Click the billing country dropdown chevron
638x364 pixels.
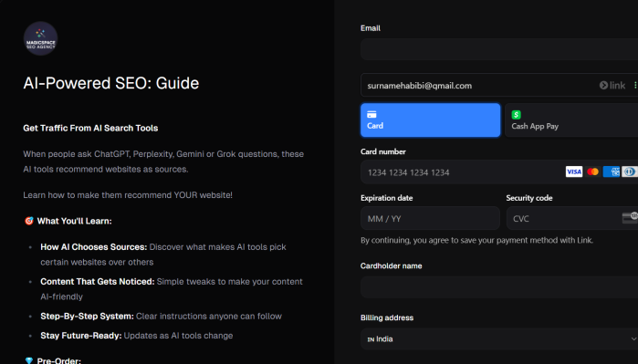click(633, 338)
